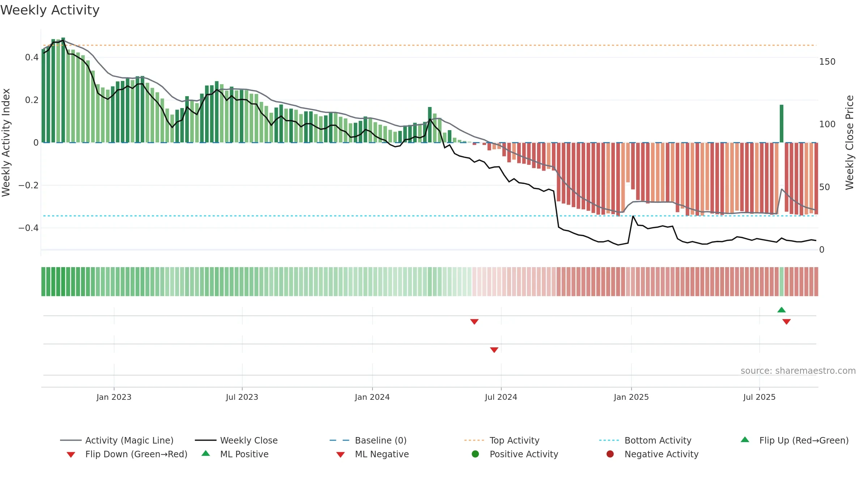Select the red Flip Down marker before Jul 2024

(x=475, y=322)
